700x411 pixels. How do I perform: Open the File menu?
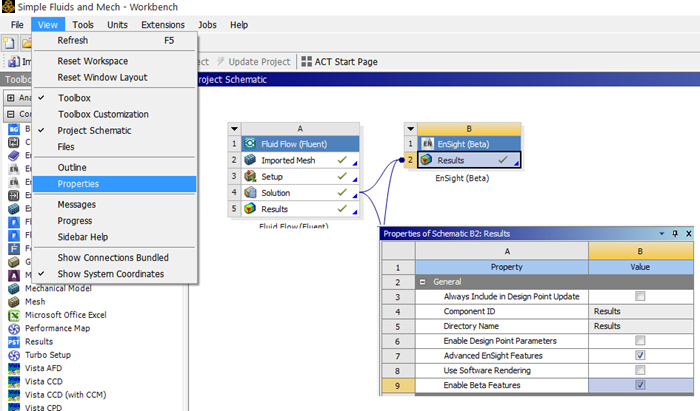pyautogui.click(x=17, y=25)
